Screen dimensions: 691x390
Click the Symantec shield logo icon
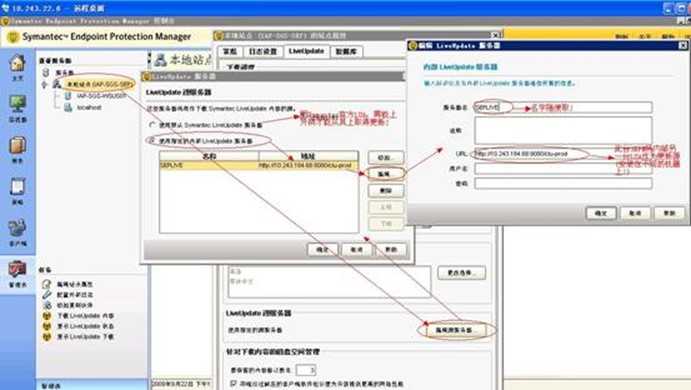pyautogui.click(x=13, y=37)
